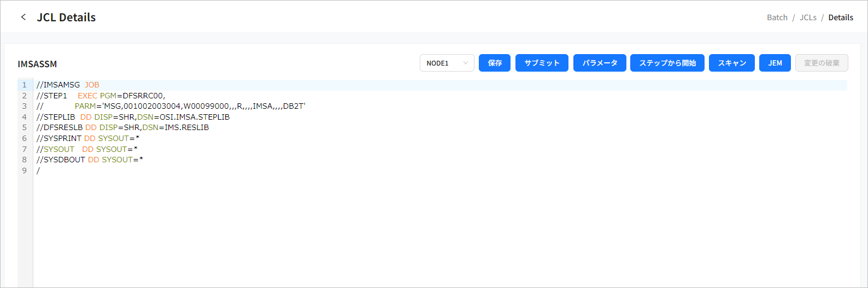
Task: Click line number 1 in the gutter
Action: tap(24, 85)
